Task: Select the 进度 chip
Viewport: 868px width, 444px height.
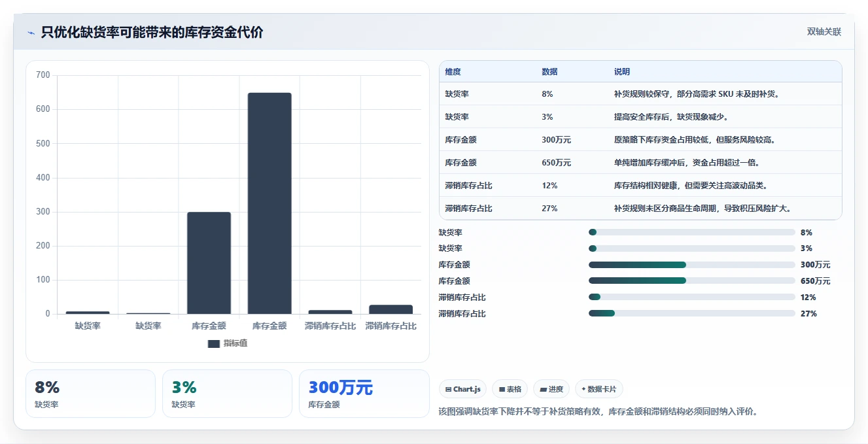Action: point(551,389)
